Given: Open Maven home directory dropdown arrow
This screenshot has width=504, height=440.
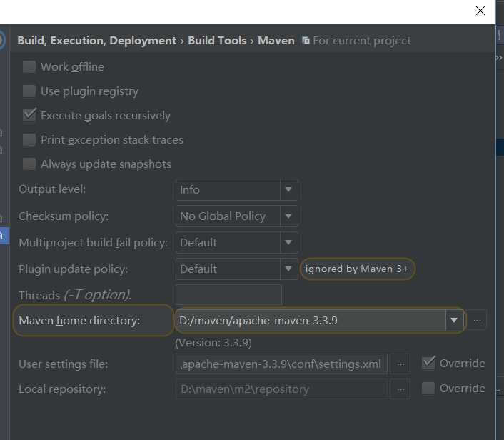Looking at the screenshot, I should [x=454, y=320].
